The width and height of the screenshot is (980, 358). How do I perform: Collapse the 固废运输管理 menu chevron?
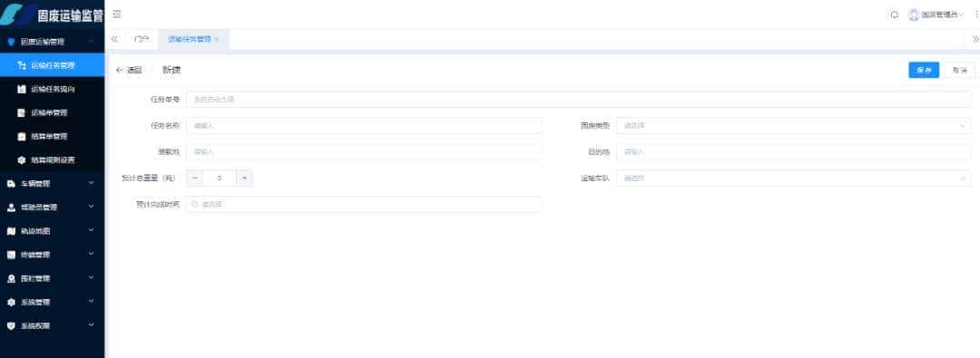[x=92, y=42]
